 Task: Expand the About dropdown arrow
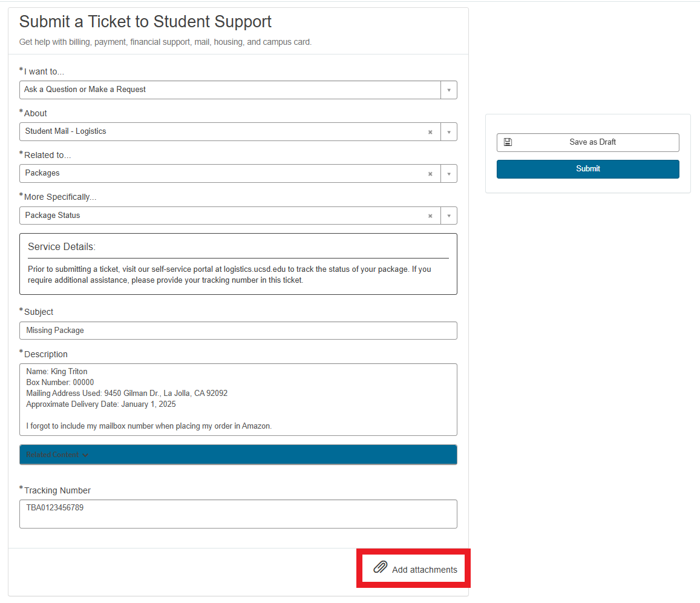coord(449,132)
